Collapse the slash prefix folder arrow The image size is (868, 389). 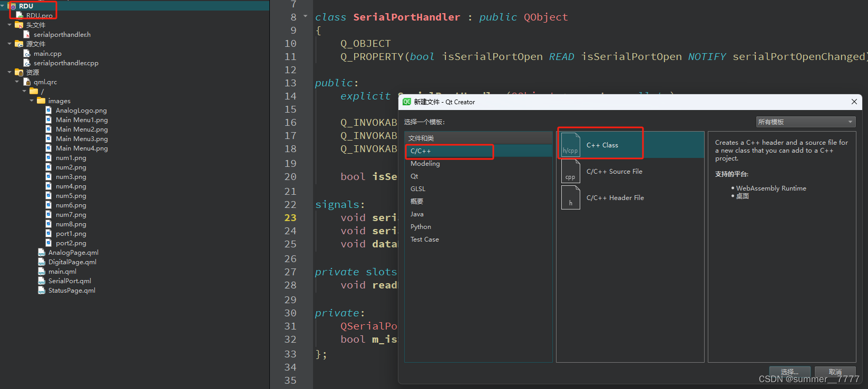24,91
